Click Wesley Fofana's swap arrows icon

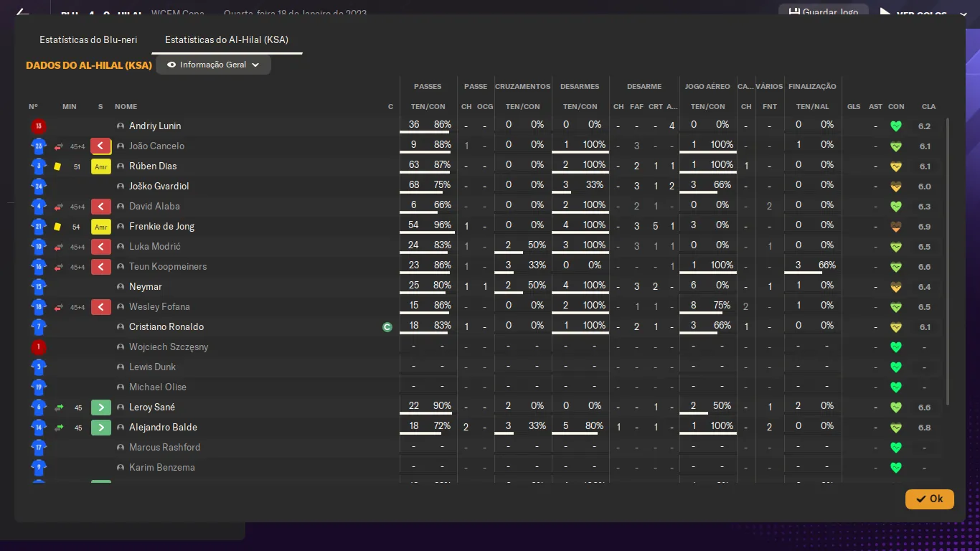59,307
